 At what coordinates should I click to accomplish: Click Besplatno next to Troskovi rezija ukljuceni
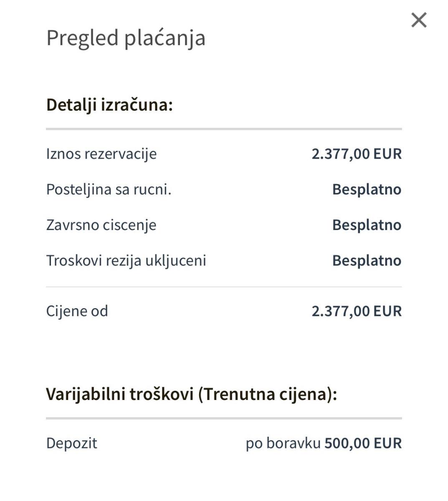point(367,260)
